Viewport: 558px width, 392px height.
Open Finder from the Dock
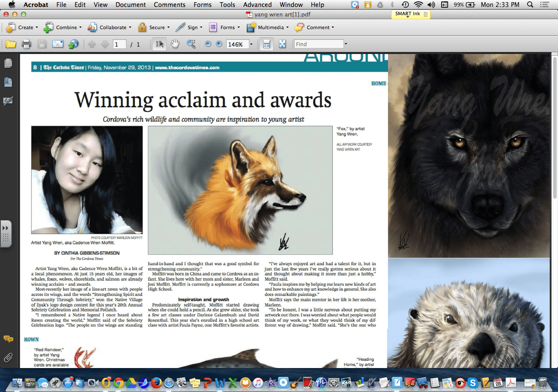tap(17, 383)
